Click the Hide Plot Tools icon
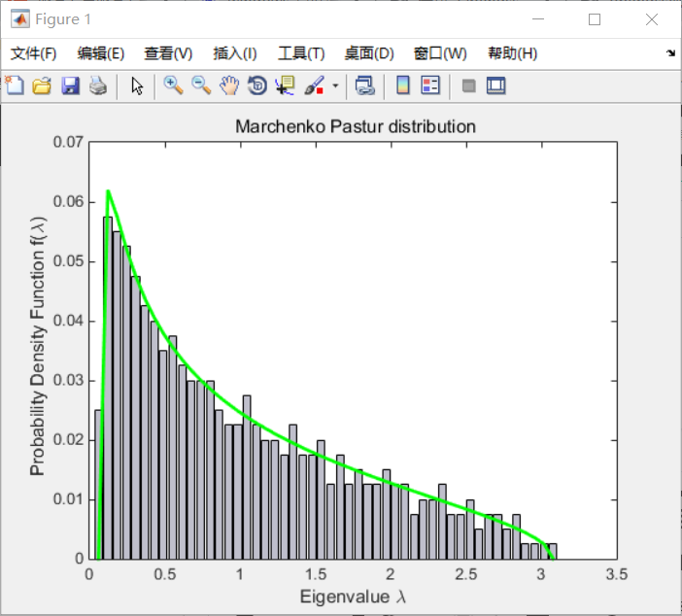682x616 pixels. coord(468,86)
